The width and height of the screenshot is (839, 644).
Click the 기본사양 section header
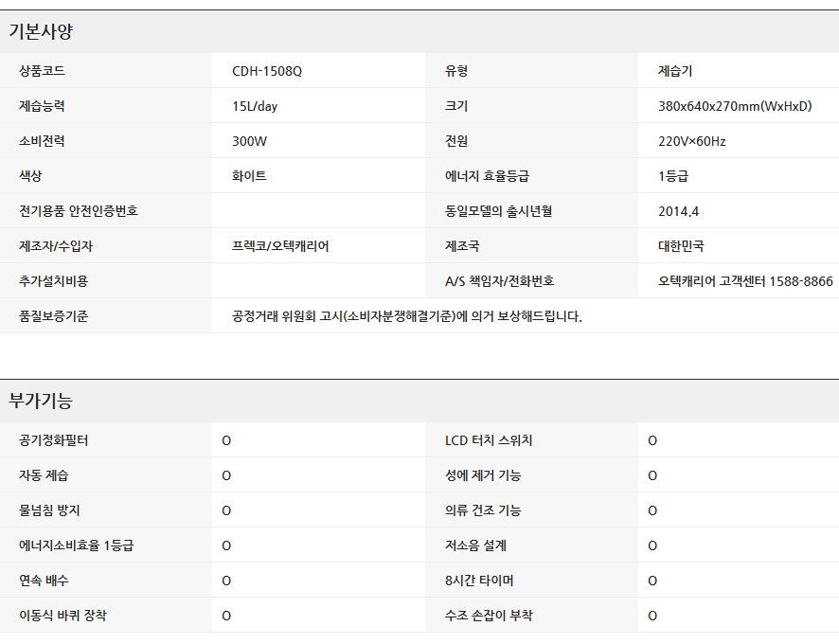click(x=41, y=31)
